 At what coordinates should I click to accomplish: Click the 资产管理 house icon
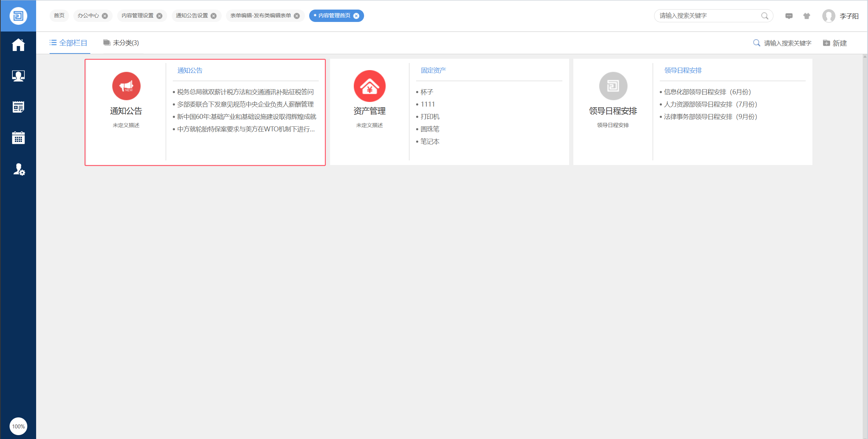[x=369, y=86]
